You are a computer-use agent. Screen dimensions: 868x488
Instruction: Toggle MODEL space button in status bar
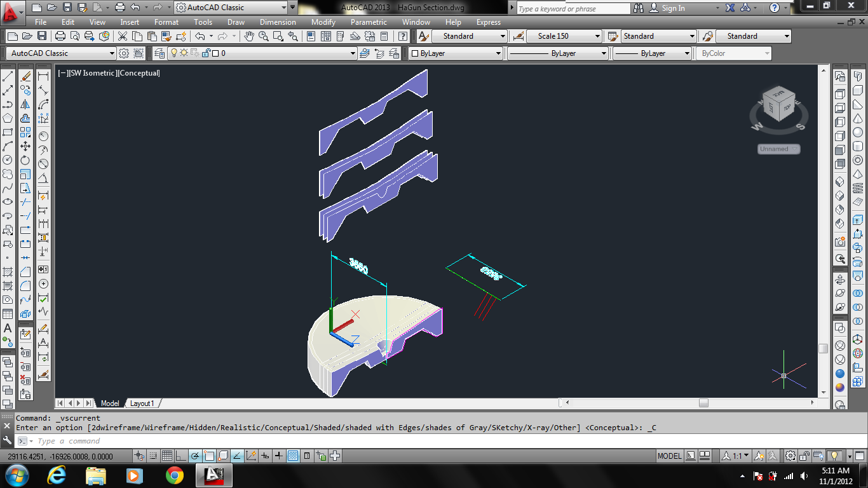[x=669, y=456]
